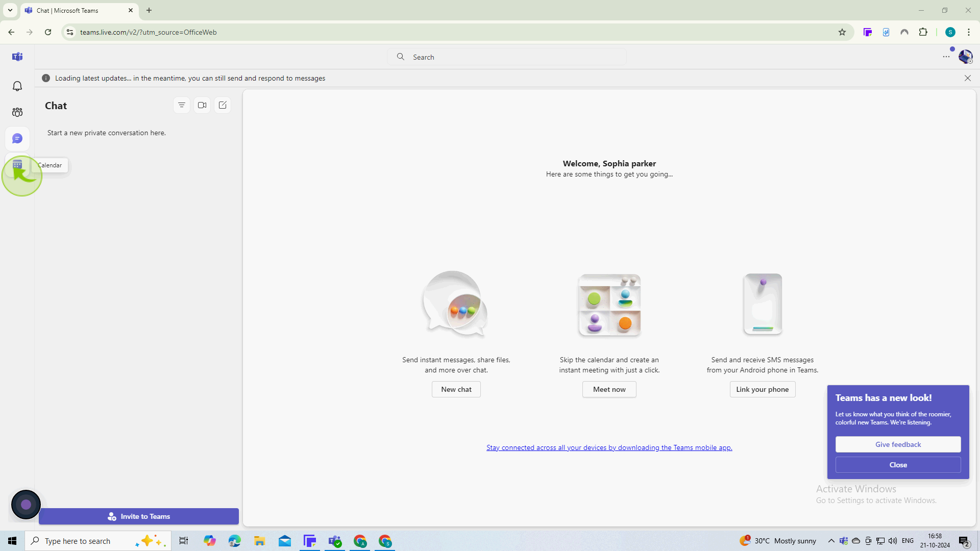Click the info icon in update banner
This screenshot has width=980, height=551.
tap(46, 78)
